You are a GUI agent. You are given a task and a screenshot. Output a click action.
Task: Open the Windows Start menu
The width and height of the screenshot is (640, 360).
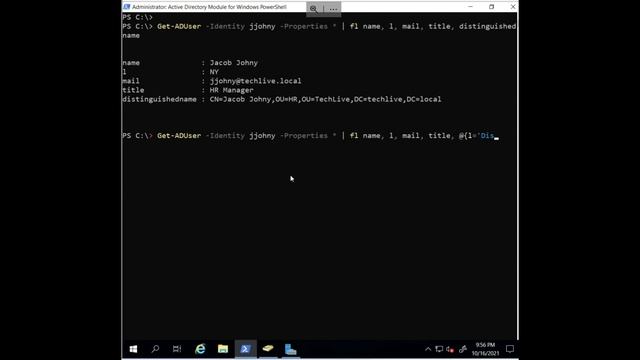coord(133,349)
